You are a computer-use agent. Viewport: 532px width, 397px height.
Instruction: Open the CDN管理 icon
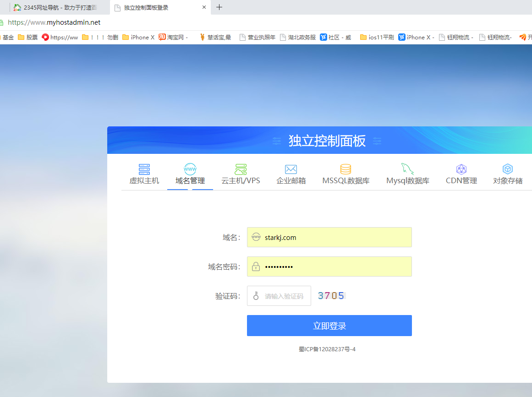point(461,169)
